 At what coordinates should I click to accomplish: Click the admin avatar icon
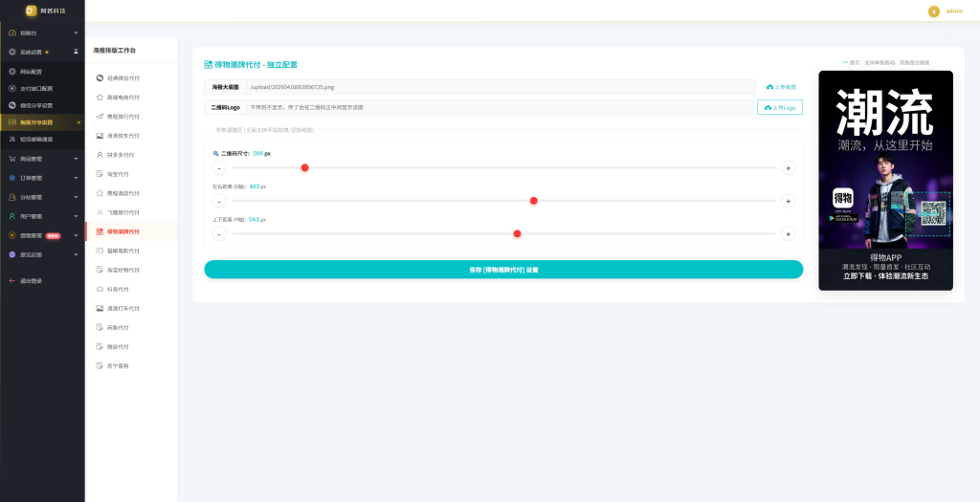934,11
